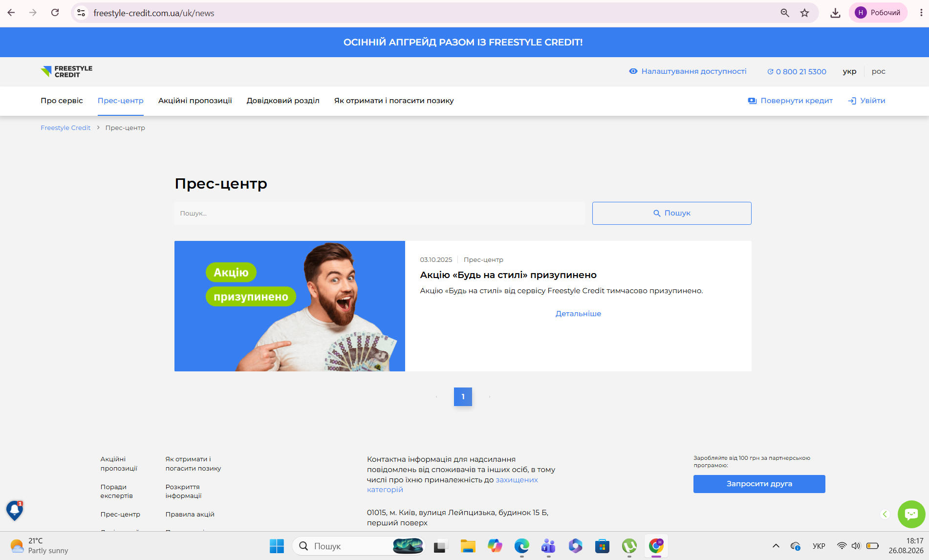Open Довідковий розділ menu item
Screen dimensions: 929x560
(283, 101)
